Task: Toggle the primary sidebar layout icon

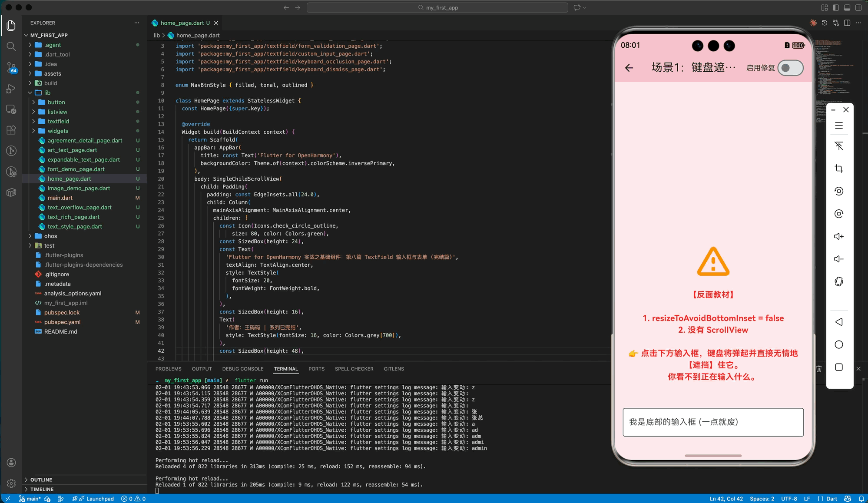Action: [x=835, y=7]
